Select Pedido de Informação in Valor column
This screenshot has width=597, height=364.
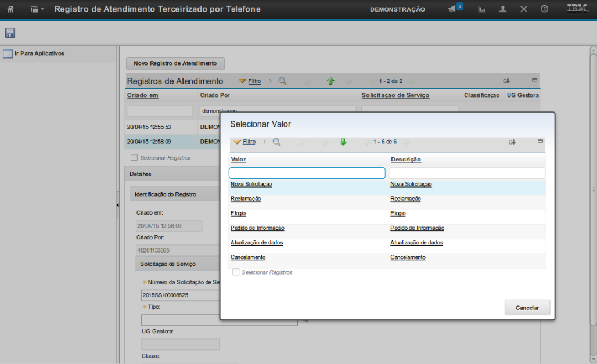click(257, 228)
